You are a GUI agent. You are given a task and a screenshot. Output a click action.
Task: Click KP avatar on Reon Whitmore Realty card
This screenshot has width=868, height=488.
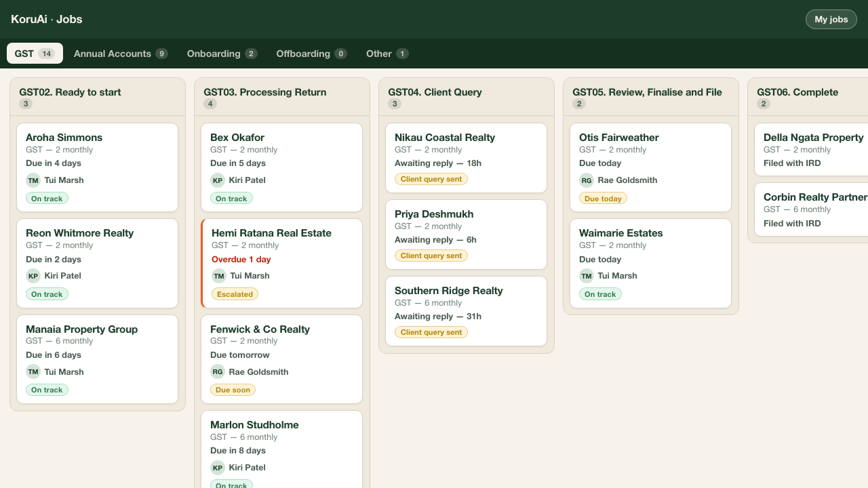pyautogui.click(x=33, y=276)
